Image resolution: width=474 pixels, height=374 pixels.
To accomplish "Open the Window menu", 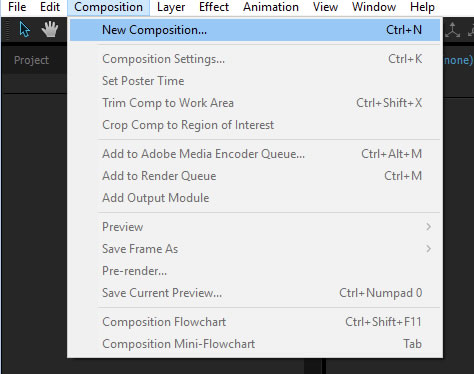I will click(374, 7).
